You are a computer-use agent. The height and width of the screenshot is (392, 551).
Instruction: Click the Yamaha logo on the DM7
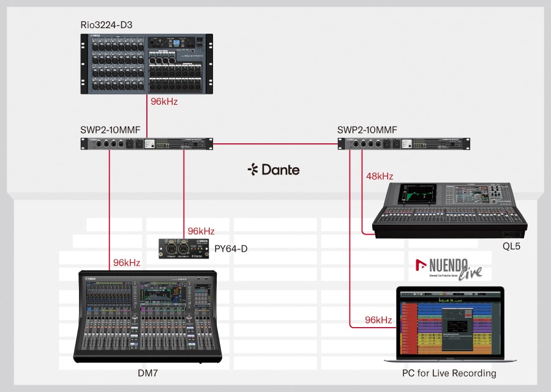[x=91, y=278]
